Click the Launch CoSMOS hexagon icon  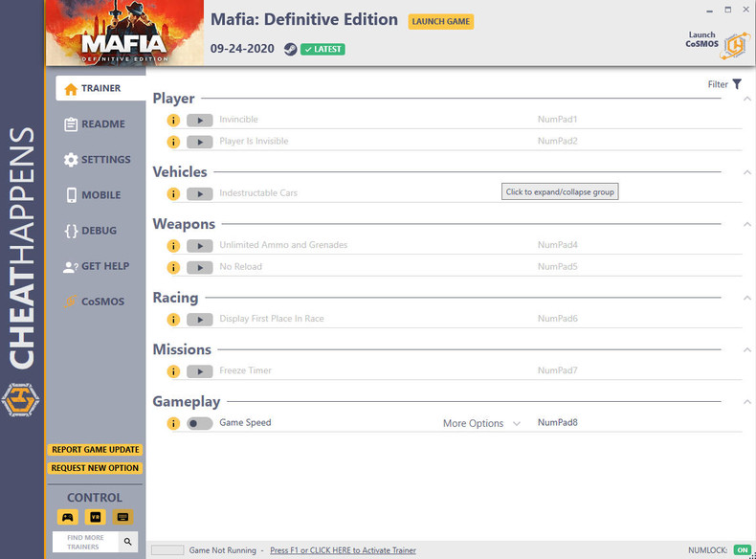point(735,46)
